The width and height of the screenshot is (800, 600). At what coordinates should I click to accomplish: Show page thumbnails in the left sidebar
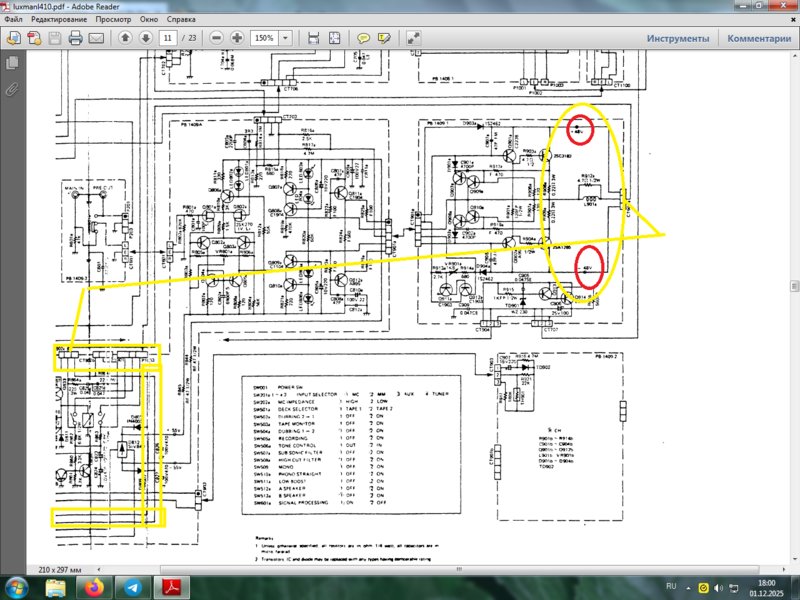tap(12, 63)
